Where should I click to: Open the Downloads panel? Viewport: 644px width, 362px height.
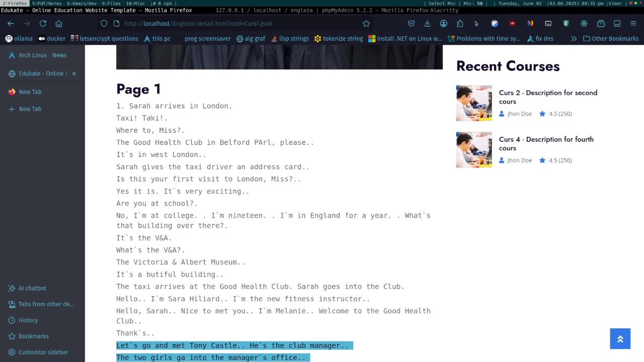point(427,23)
